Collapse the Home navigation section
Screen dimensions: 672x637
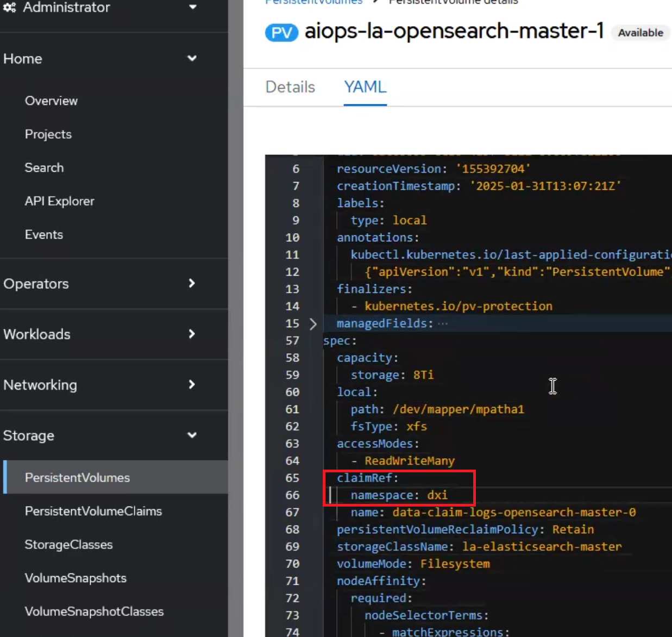click(x=192, y=59)
